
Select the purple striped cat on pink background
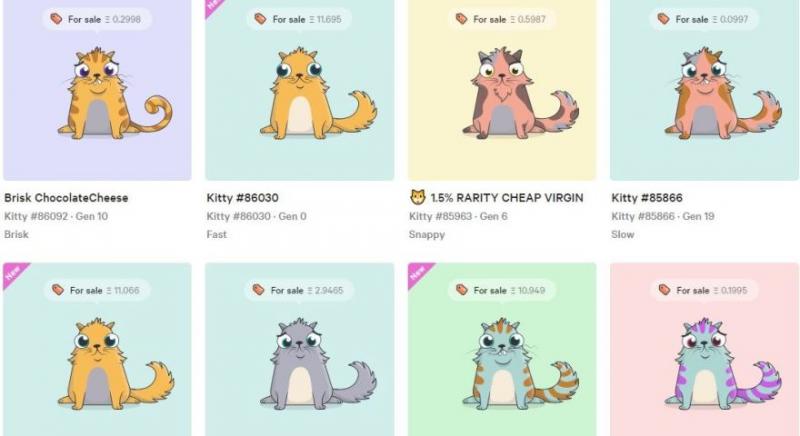[723, 364]
